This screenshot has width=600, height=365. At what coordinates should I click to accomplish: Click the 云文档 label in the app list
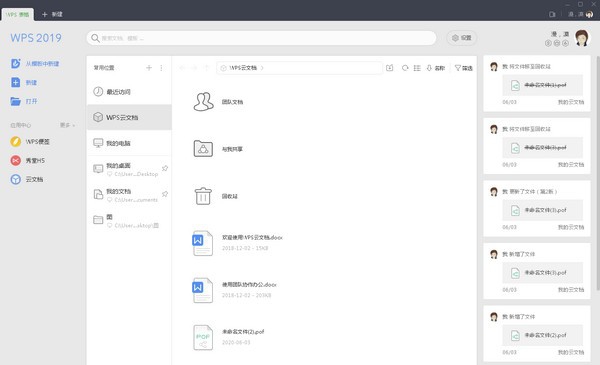pyautogui.click(x=34, y=179)
